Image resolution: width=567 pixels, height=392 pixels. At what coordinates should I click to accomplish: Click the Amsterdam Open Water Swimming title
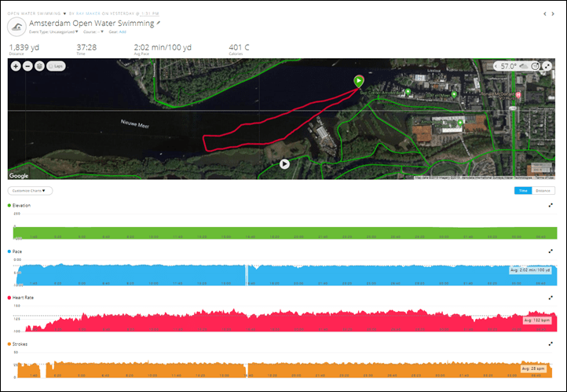[91, 23]
